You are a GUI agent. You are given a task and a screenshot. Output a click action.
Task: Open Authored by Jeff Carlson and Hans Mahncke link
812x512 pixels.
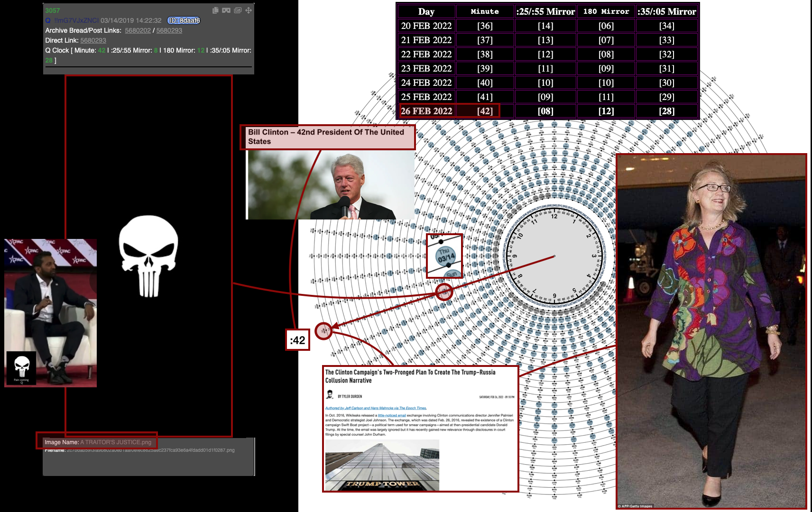point(376,408)
